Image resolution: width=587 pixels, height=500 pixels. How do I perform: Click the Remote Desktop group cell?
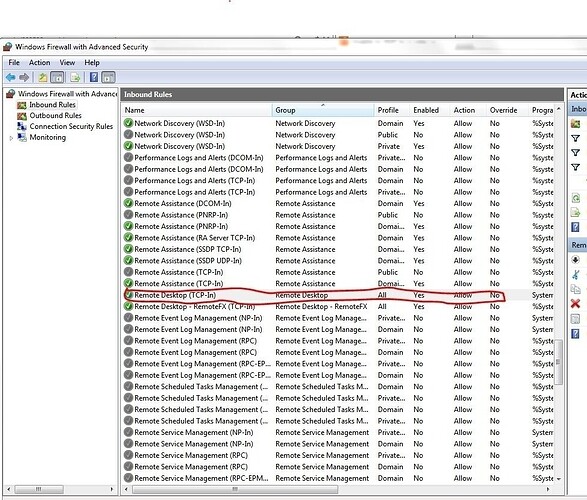pyautogui.click(x=302, y=295)
